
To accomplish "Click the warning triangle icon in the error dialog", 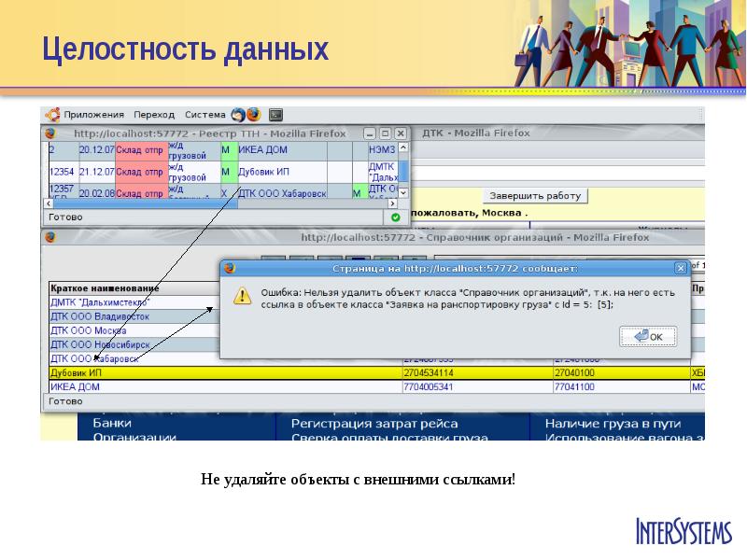I will point(243,295).
